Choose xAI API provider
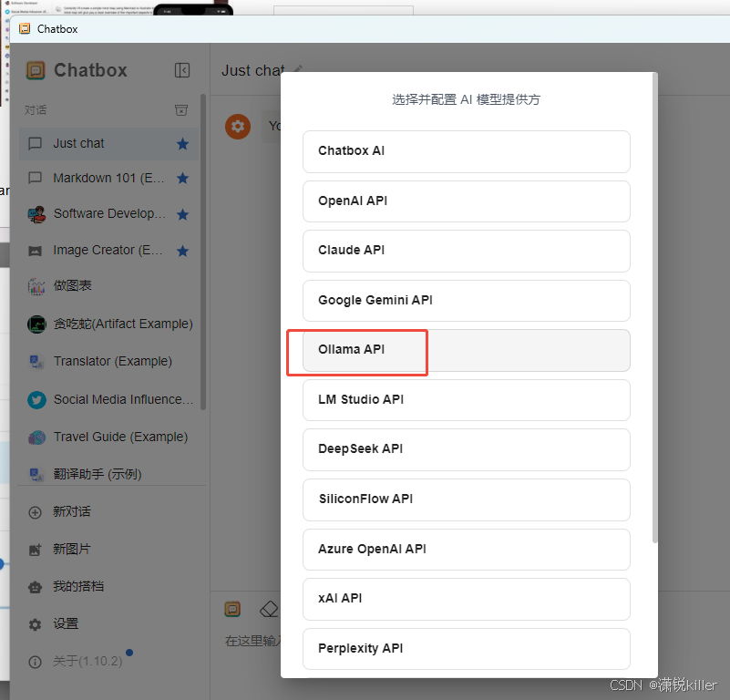 (466, 599)
